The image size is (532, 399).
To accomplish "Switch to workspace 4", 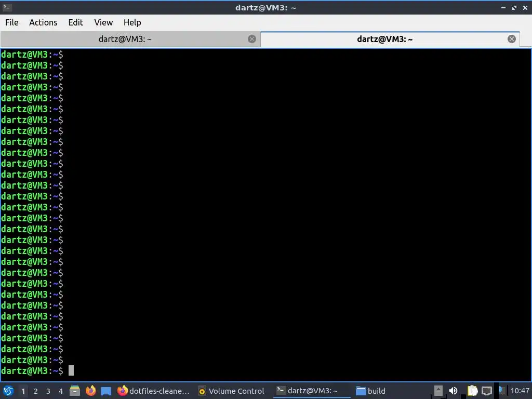I will (x=61, y=391).
